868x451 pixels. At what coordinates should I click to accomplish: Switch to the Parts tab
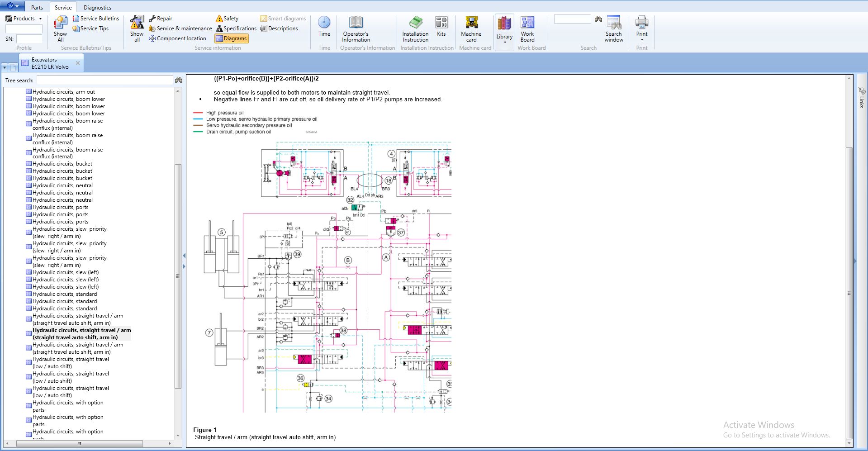(37, 7)
